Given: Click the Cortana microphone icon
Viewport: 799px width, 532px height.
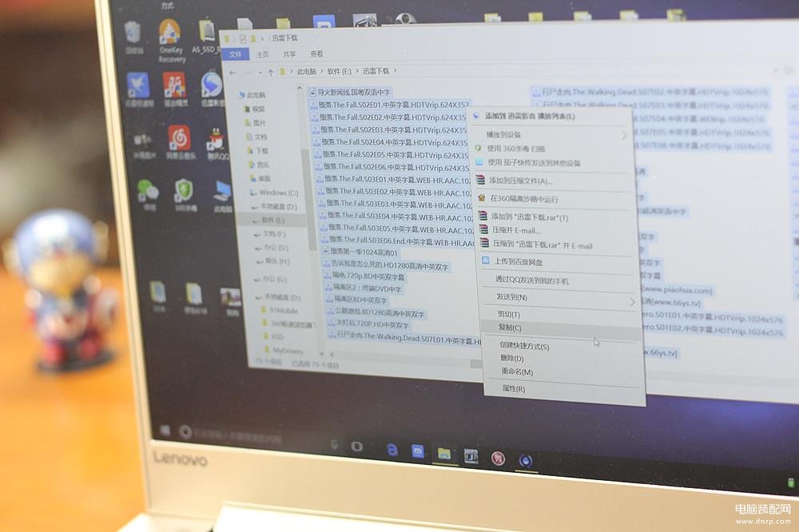Looking at the screenshot, I should pyautogui.click(x=334, y=444).
